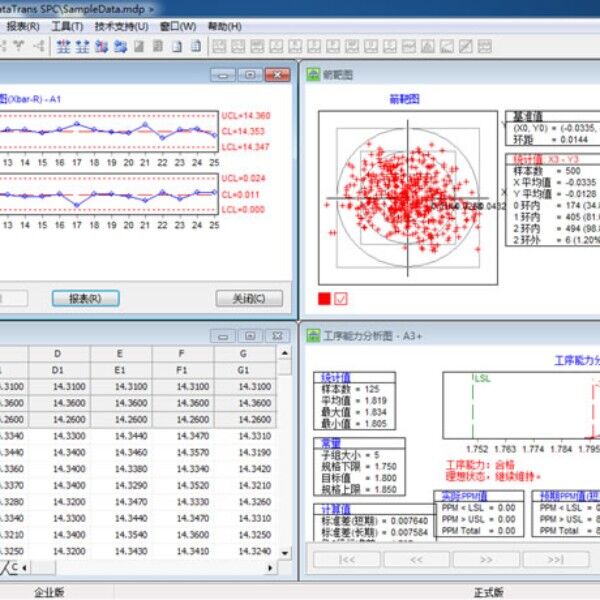
Task: Close the data table window
Action: (279, 336)
